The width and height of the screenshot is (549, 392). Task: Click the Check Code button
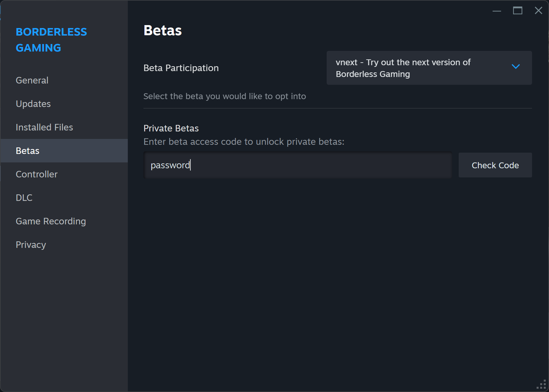coord(495,165)
